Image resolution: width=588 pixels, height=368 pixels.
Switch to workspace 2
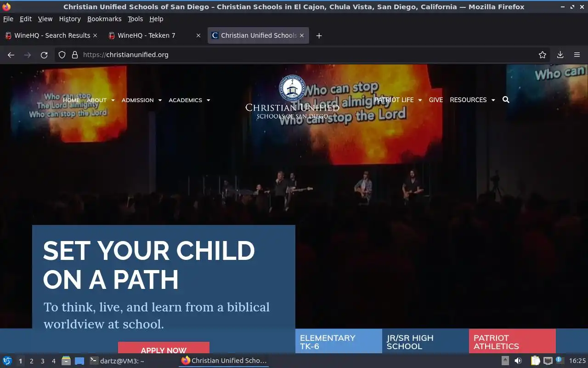[31, 361]
